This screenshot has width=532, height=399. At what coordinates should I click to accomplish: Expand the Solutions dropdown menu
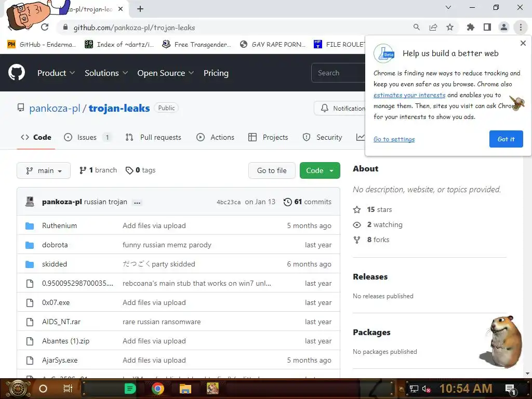[x=106, y=73]
